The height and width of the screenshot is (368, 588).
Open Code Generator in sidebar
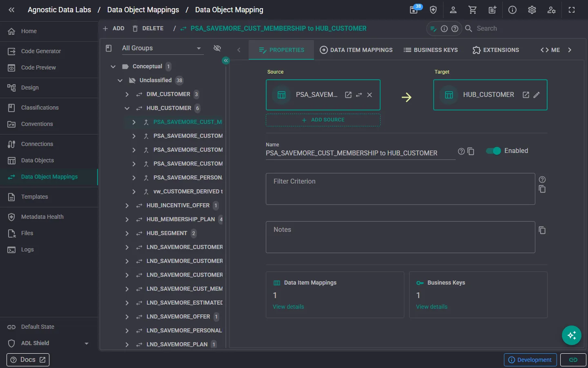click(49, 51)
